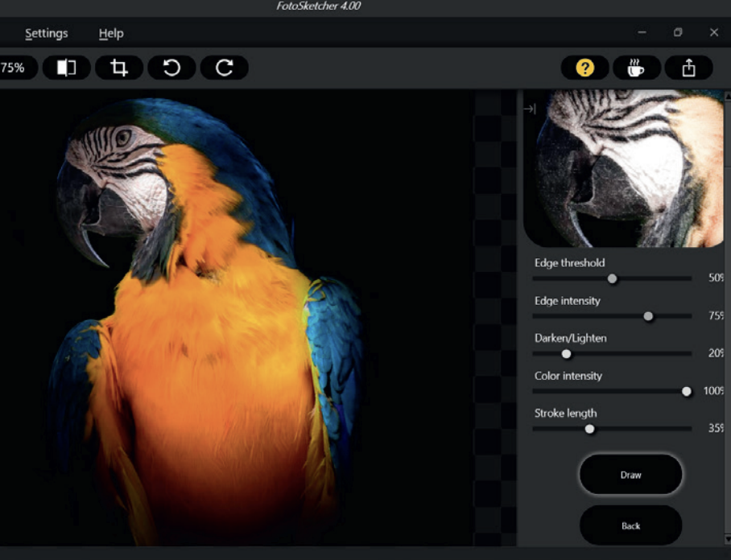This screenshot has height=560, width=731.
Task: Collapse the side panel with arrow icon
Action: (529, 109)
